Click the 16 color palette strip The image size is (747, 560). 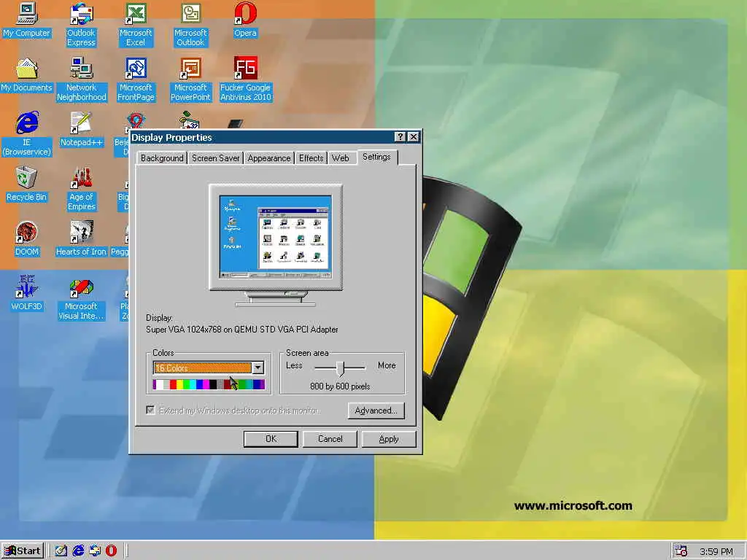tap(209, 385)
